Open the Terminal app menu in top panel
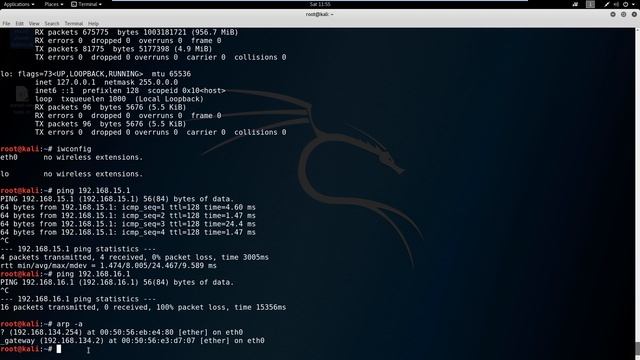640x360 pixels. [x=87, y=4]
